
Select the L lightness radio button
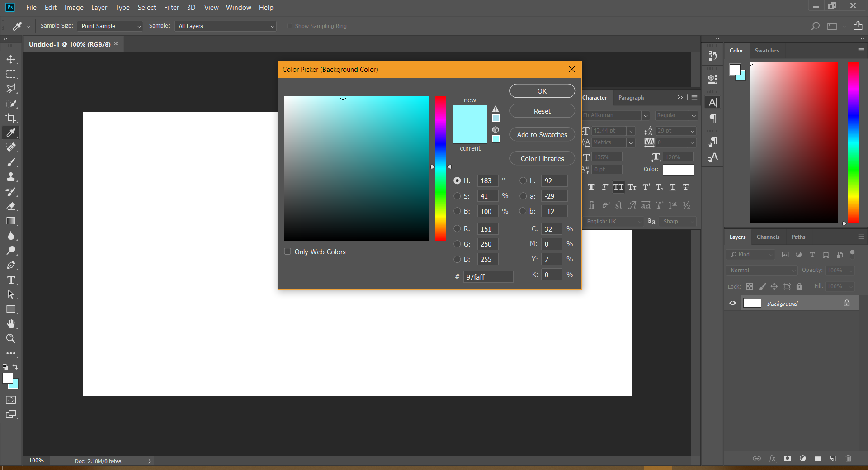click(x=523, y=181)
